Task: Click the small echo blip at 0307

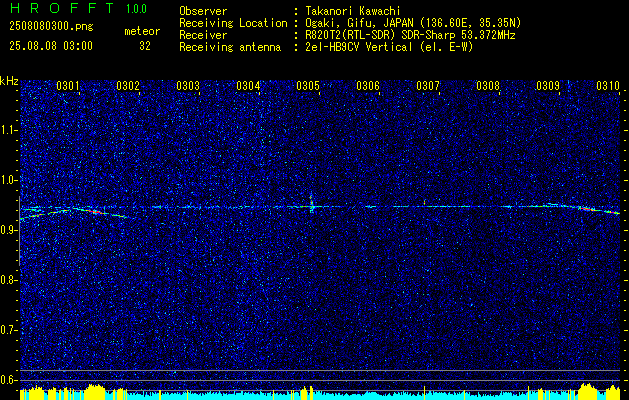Action: tap(424, 203)
